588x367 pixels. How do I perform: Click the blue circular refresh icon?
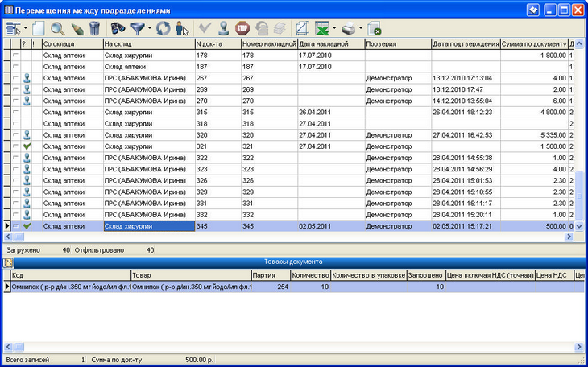(164, 28)
